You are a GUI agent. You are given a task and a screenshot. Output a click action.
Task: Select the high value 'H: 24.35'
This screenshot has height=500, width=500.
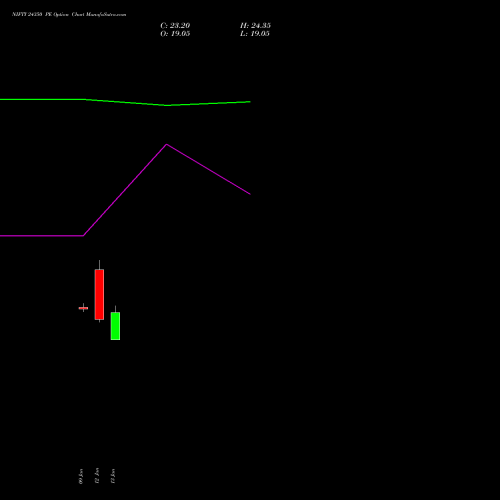(255, 26)
